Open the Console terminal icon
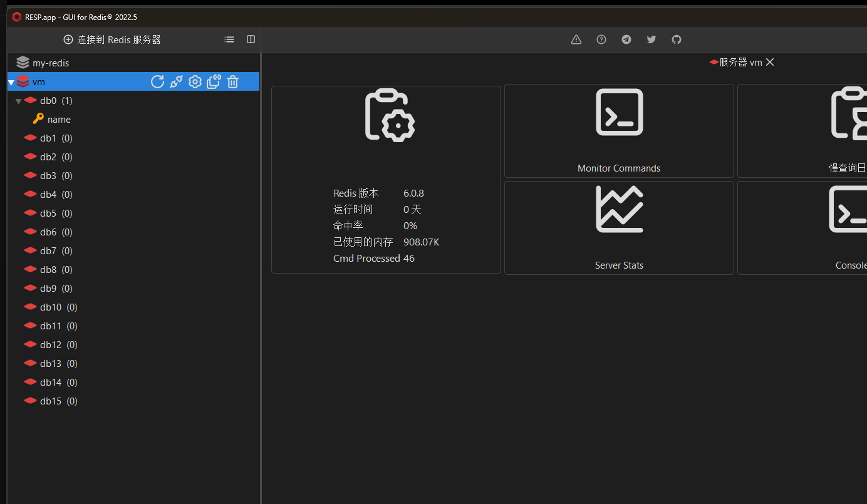The image size is (867, 504). pos(848,209)
